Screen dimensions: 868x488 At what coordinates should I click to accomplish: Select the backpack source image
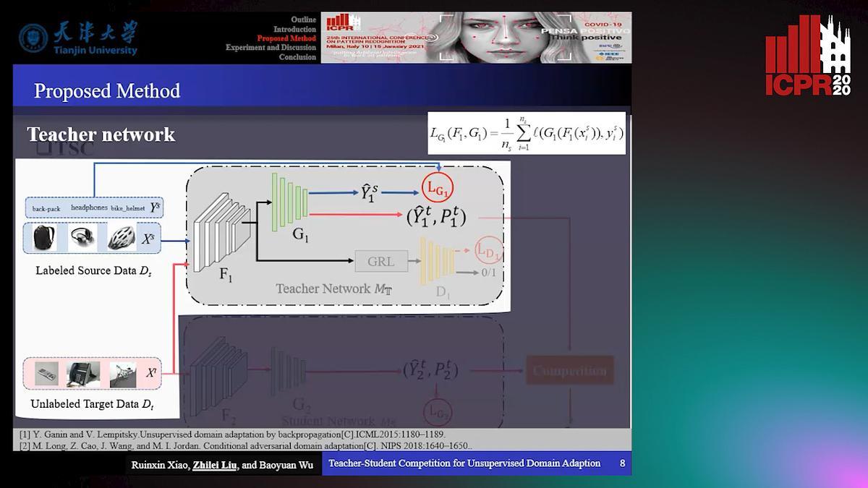pyautogui.click(x=46, y=237)
